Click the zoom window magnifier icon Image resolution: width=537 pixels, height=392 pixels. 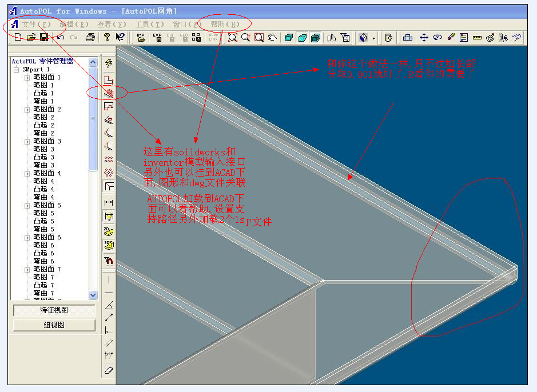click(x=259, y=37)
